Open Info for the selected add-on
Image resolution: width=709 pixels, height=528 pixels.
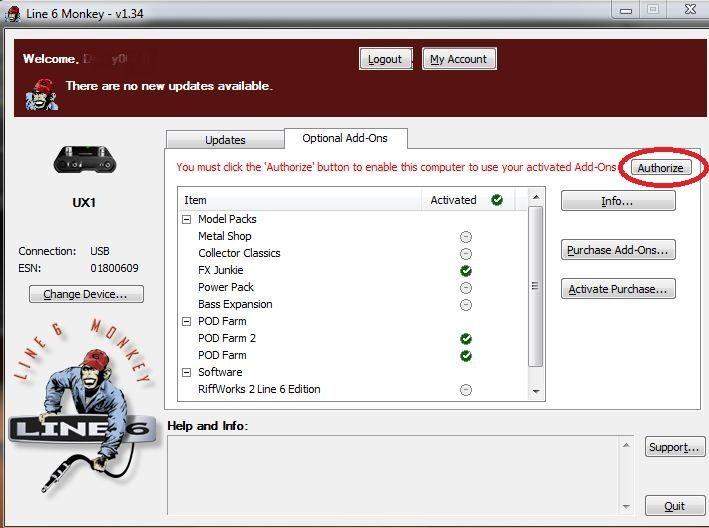point(618,201)
